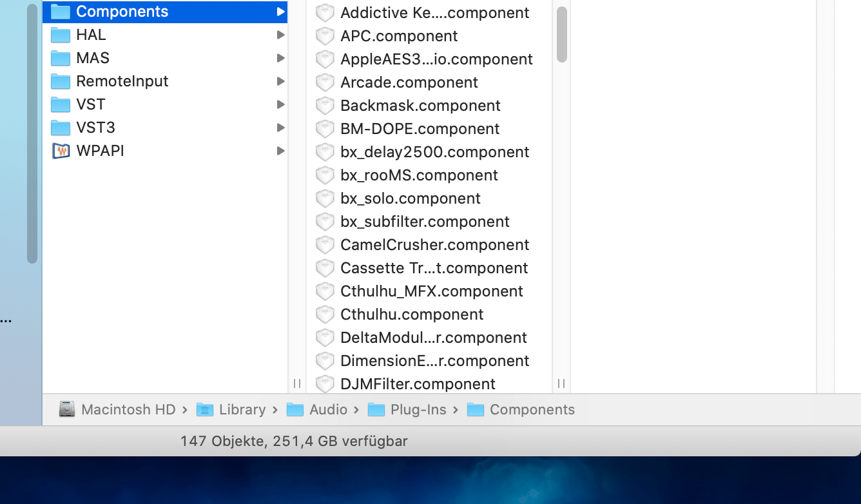Click the Macintosh HD drive icon in path bar
This screenshot has height=504, width=861.
pyautogui.click(x=67, y=409)
